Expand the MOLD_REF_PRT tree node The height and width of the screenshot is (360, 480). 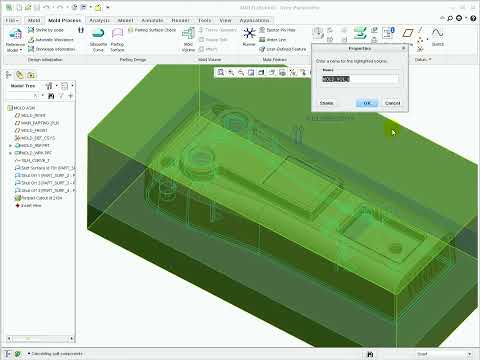point(10,146)
